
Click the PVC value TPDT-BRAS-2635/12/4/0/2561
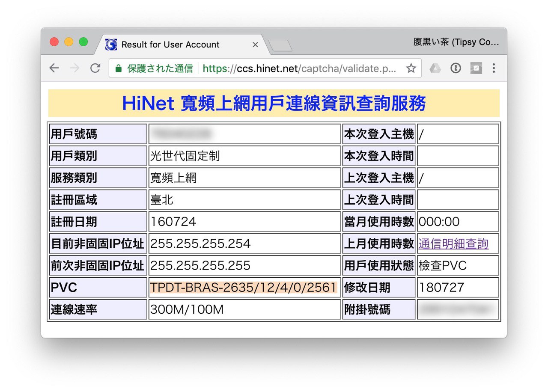click(x=243, y=288)
